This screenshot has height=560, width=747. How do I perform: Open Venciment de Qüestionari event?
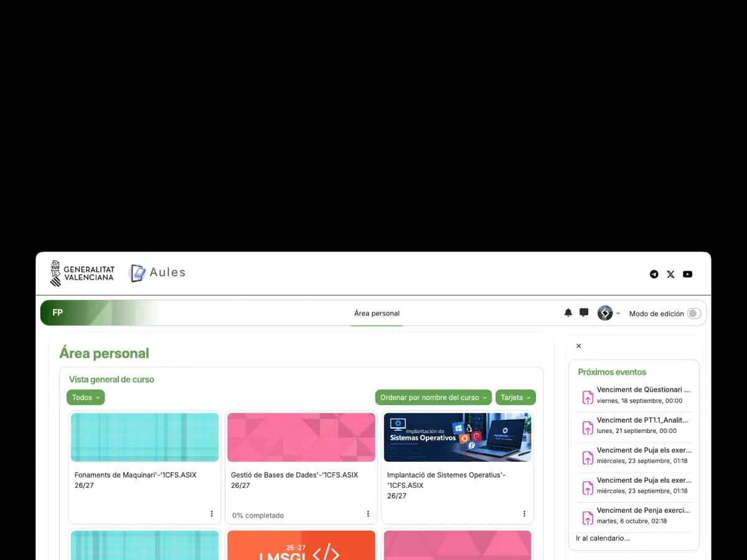[644, 390]
